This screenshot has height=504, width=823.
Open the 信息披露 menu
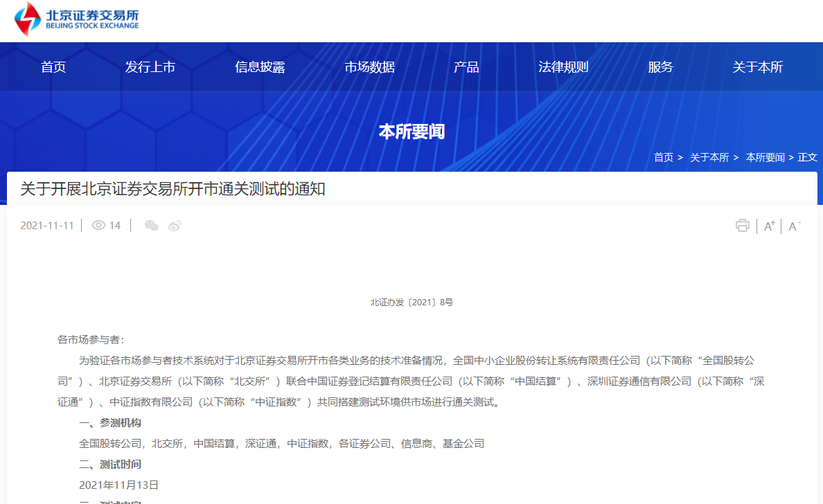coord(260,67)
